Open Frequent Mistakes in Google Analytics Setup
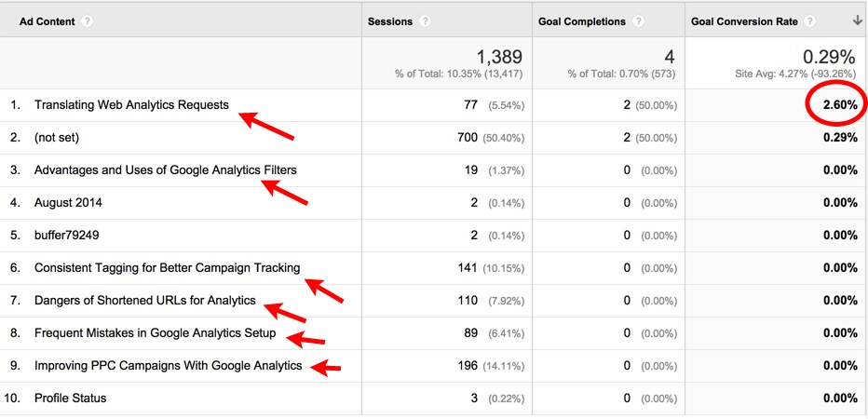The height and width of the screenshot is (419, 868). click(x=155, y=333)
